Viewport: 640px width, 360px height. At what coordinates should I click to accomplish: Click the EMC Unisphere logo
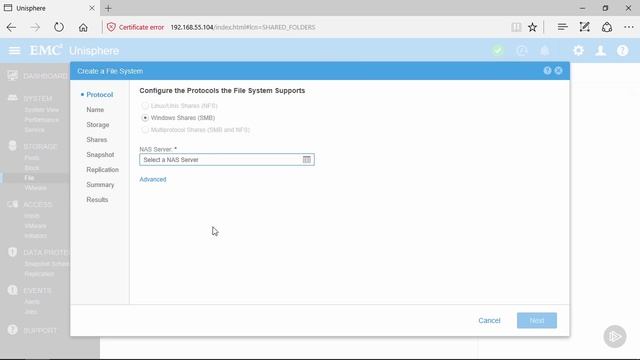[x=74, y=51]
